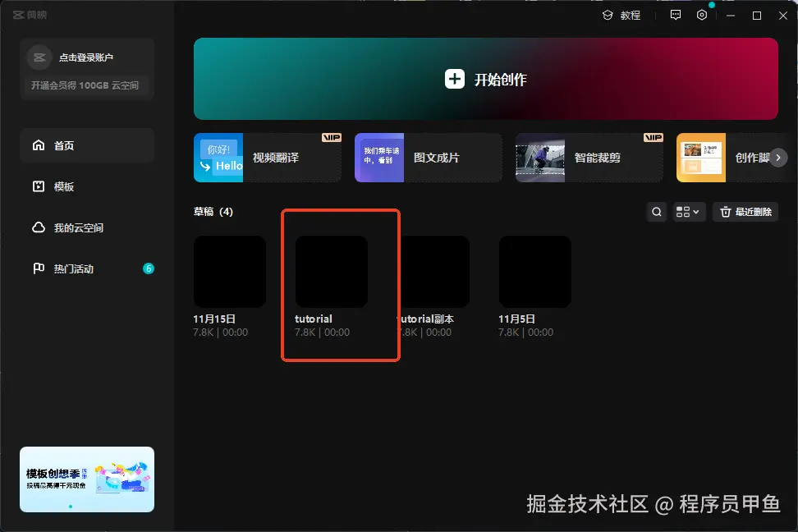The image size is (798, 532).
Task: Click 点击登录账户 login text
Action: pyautogui.click(x=86, y=57)
